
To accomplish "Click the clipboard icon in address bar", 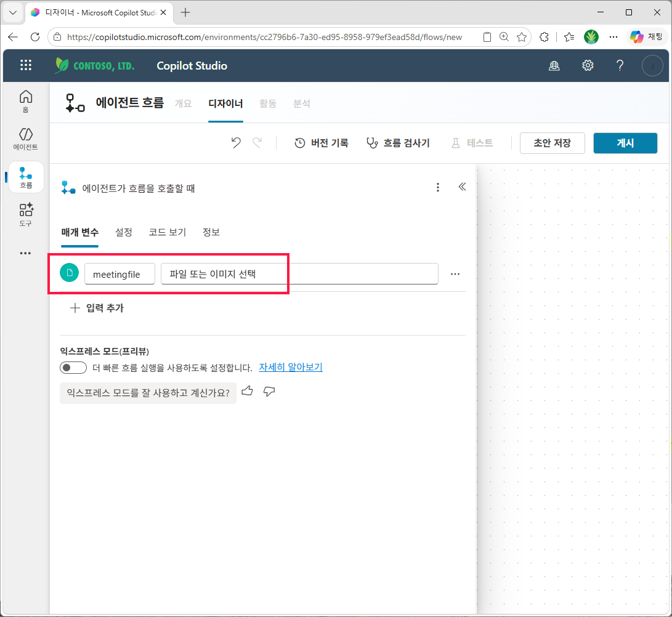I will click(x=487, y=37).
